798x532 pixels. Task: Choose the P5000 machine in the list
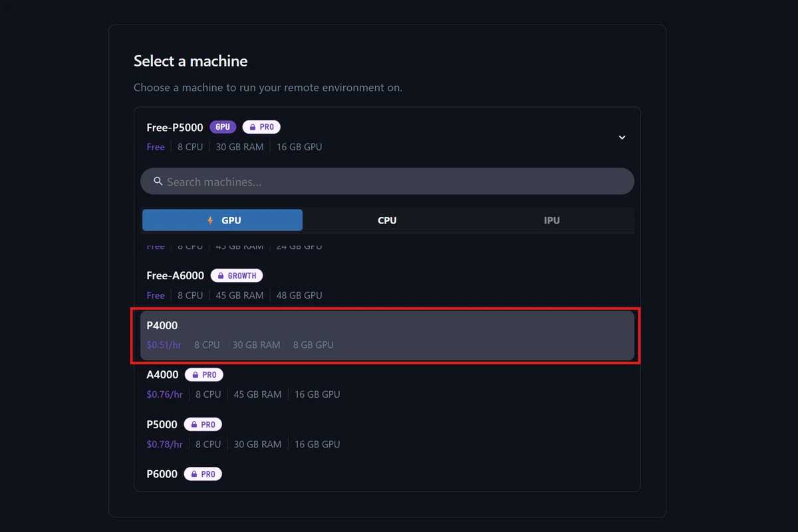tap(387, 434)
